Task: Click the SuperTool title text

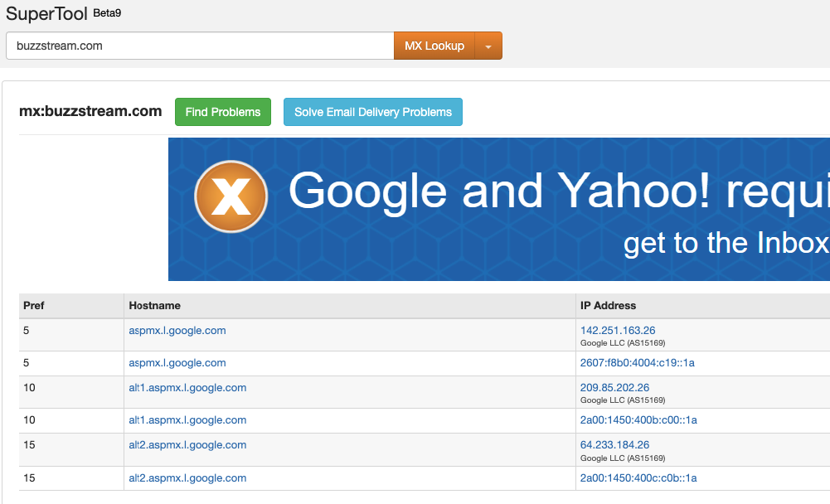Action: coord(46,14)
